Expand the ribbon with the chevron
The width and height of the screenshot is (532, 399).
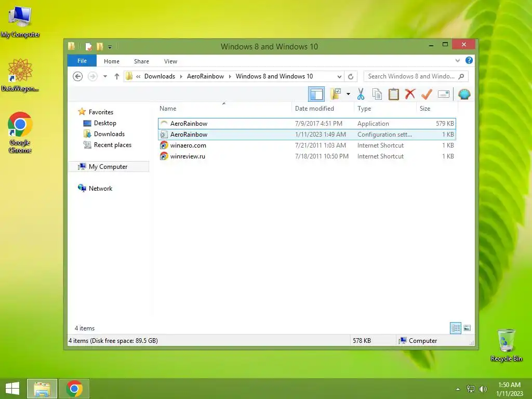pos(457,61)
